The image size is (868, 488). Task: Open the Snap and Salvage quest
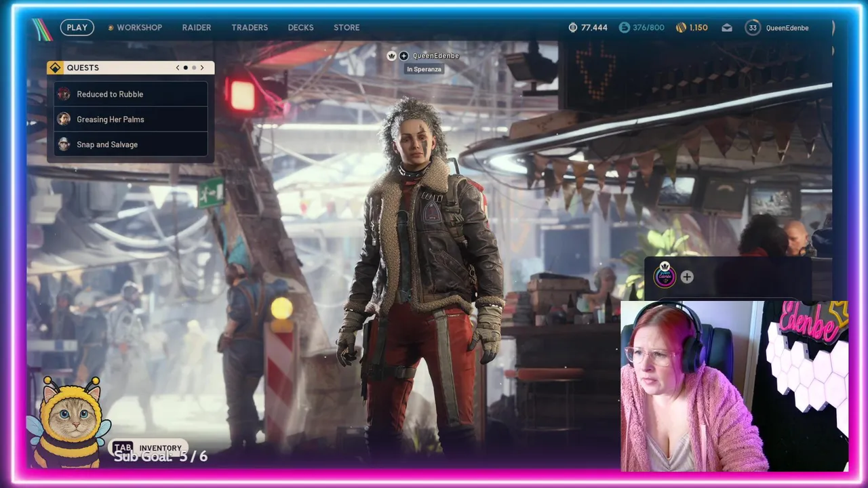coord(131,144)
